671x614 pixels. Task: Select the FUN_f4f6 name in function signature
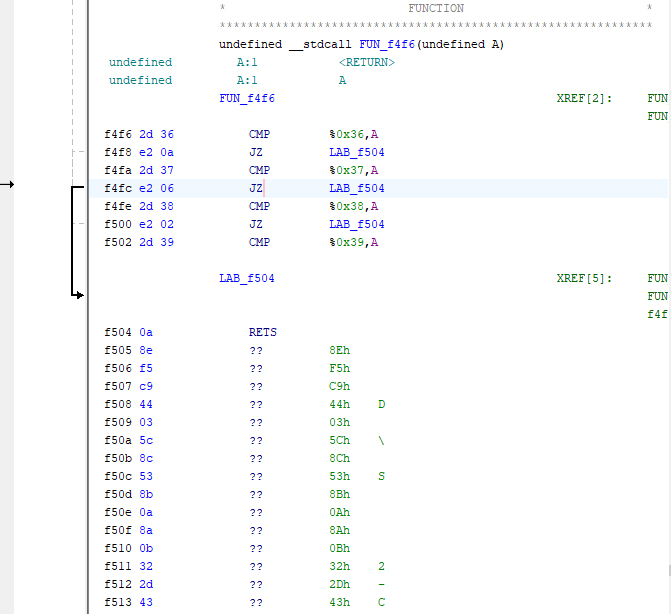387,44
